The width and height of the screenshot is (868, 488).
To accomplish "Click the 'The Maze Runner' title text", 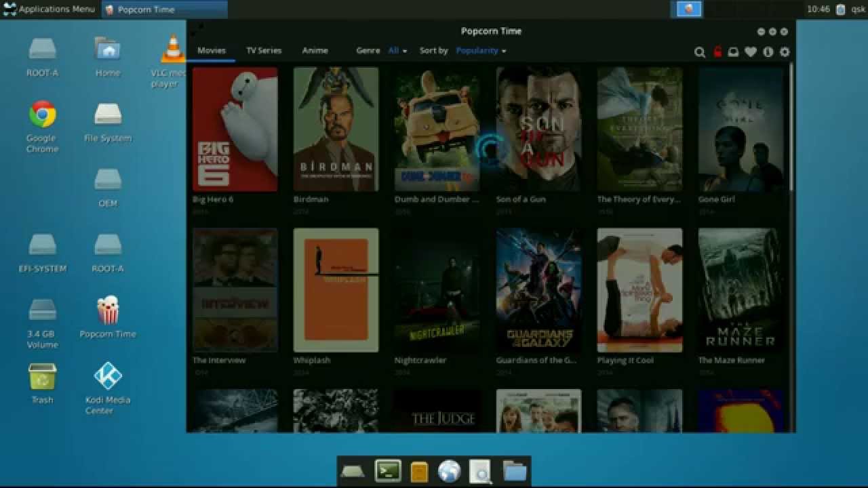I will (730, 361).
